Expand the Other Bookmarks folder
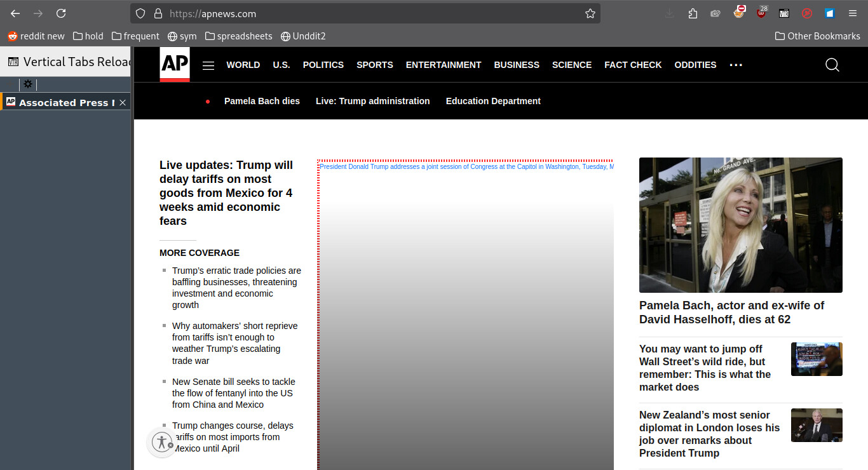The width and height of the screenshot is (868, 470). click(x=818, y=36)
